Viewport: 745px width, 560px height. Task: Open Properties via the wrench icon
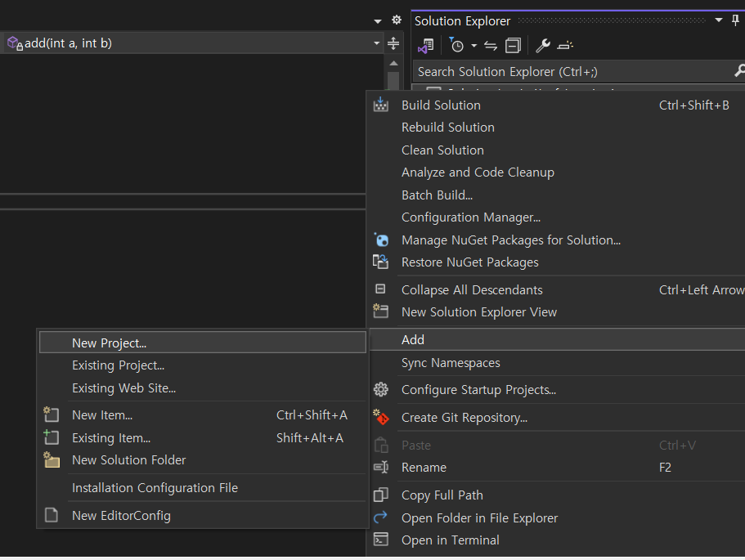542,46
